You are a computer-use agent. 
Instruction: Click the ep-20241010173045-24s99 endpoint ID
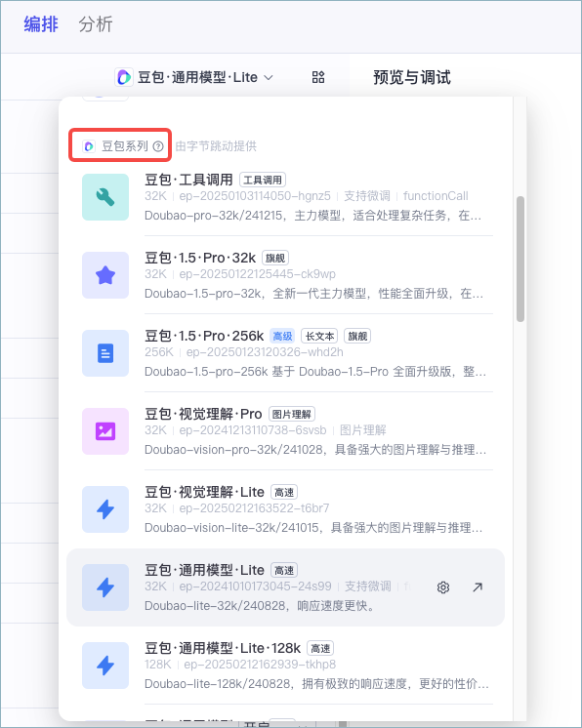(x=256, y=586)
